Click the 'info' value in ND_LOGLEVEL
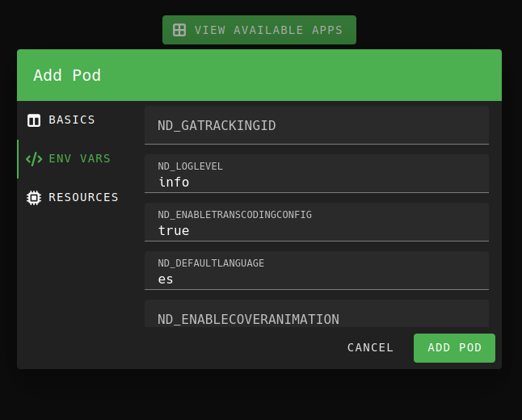522x420 pixels. point(174,183)
